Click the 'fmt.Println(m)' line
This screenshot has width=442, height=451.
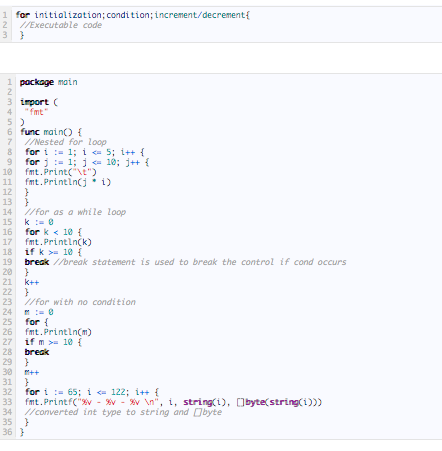(x=58, y=332)
